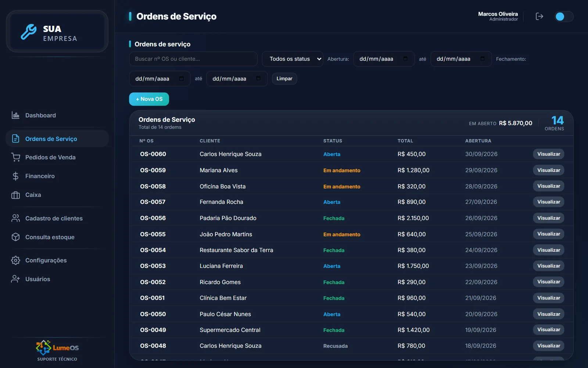Visualizar order OS-0060
Screen dimensions: 588x368
click(x=549, y=154)
